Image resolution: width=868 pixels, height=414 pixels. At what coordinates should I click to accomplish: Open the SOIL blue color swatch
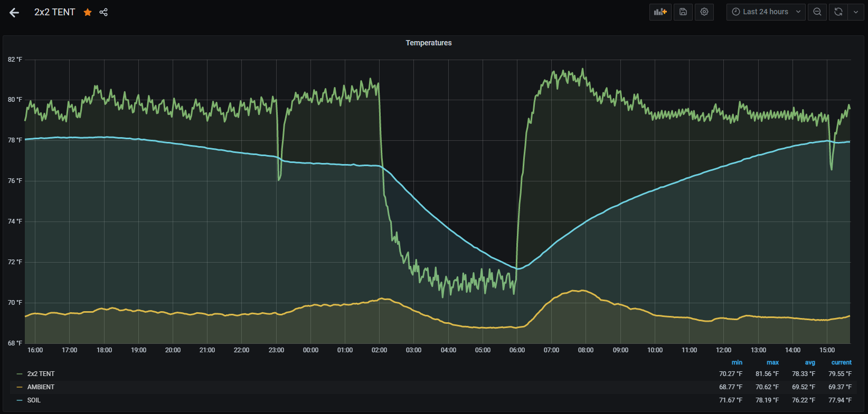pos(20,400)
